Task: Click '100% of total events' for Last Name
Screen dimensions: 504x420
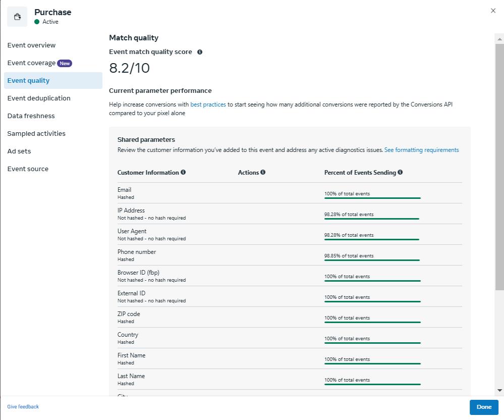Action: tap(347, 380)
